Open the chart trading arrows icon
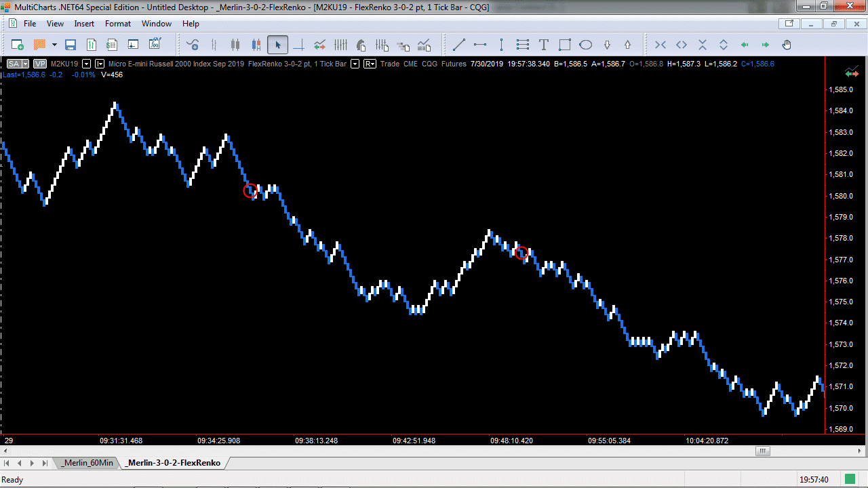 click(x=319, y=45)
